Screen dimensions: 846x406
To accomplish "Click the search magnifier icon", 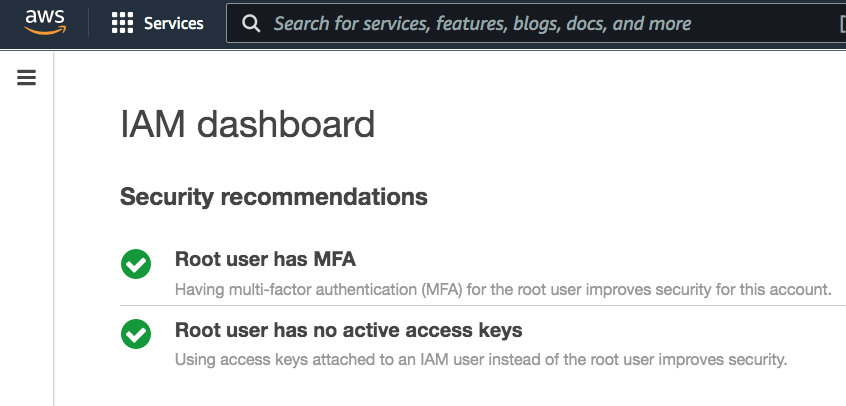I will click(x=251, y=23).
